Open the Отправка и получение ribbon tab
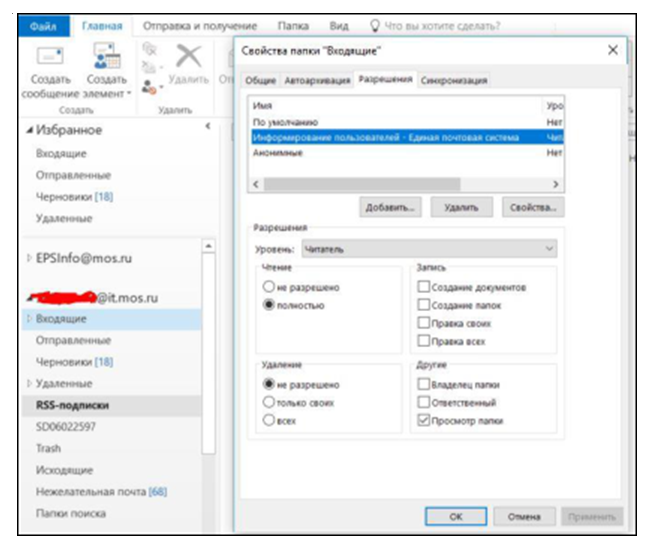 [200, 26]
